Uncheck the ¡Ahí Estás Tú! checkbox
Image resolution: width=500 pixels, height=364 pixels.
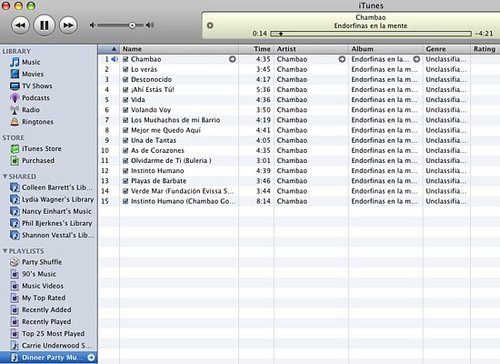click(x=125, y=90)
